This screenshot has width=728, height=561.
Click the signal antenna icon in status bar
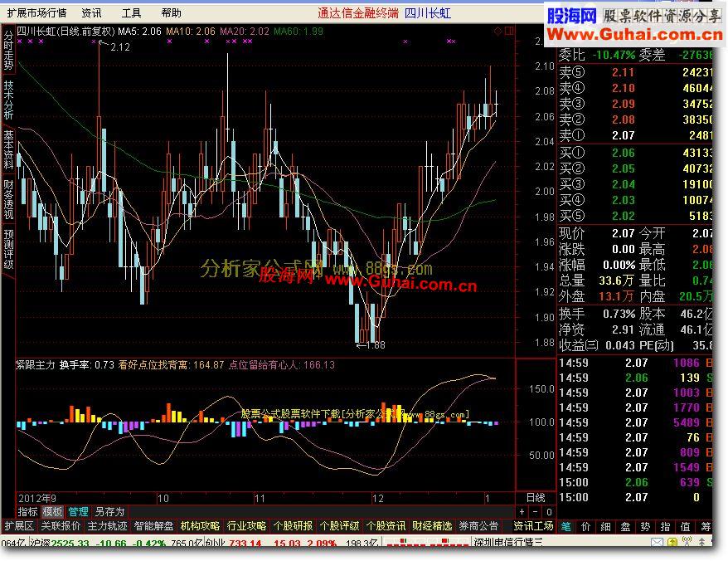687,542
